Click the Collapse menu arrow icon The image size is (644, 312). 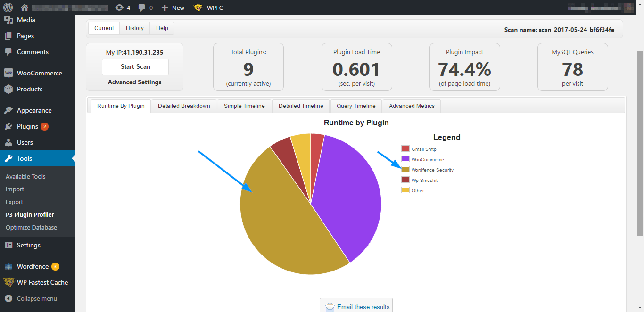8,298
